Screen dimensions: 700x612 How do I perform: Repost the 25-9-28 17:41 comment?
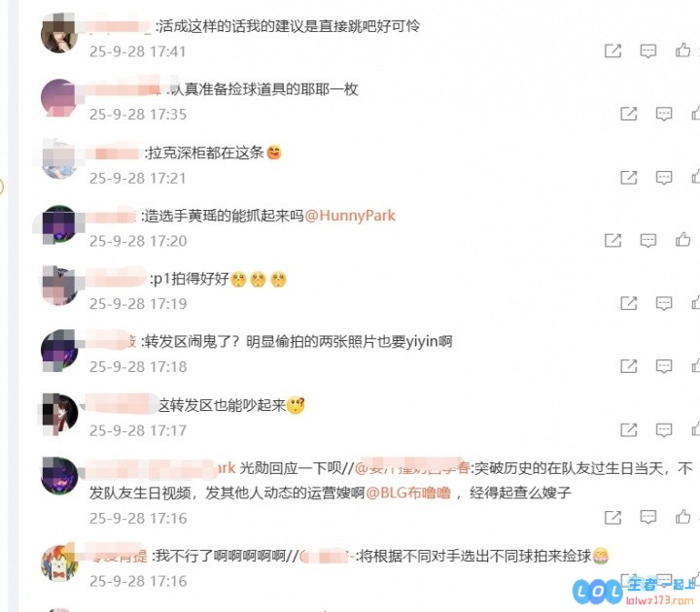[612, 51]
